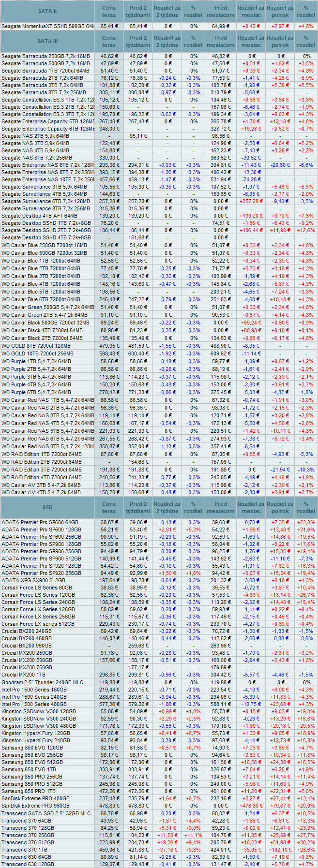Select Seagate Desktop SSHD 4TB product name
This screenshot has height=868, width=318.
pos(46,237)
